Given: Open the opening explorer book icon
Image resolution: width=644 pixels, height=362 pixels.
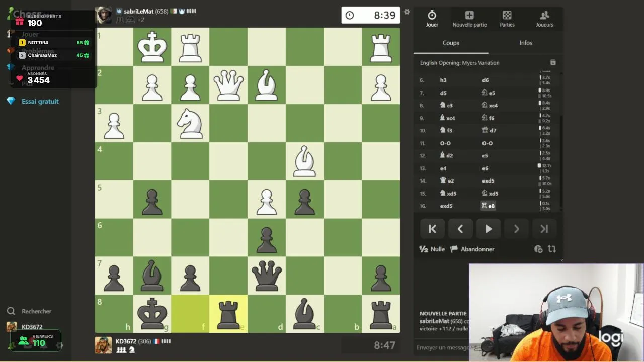Looking at the screenshot, I should click(553, 62).
